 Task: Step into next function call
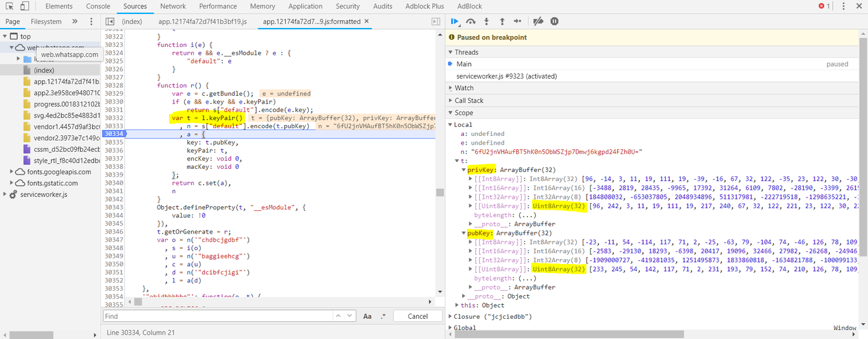[x=487, y=22]
